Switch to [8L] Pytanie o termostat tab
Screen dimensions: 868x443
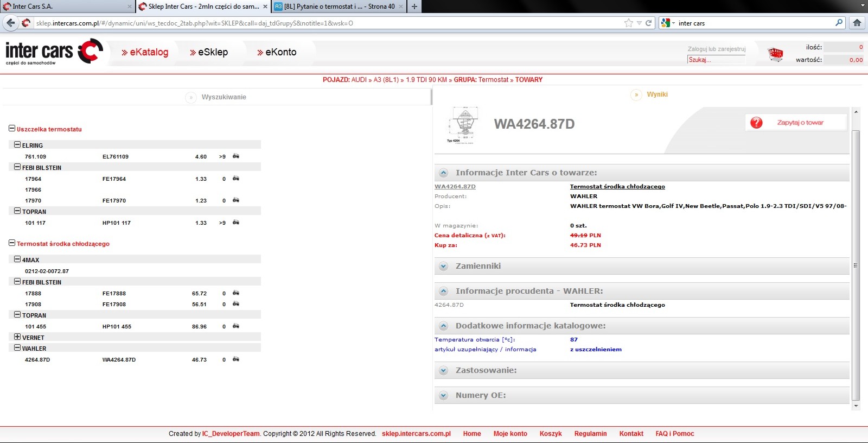pos(339,7)
